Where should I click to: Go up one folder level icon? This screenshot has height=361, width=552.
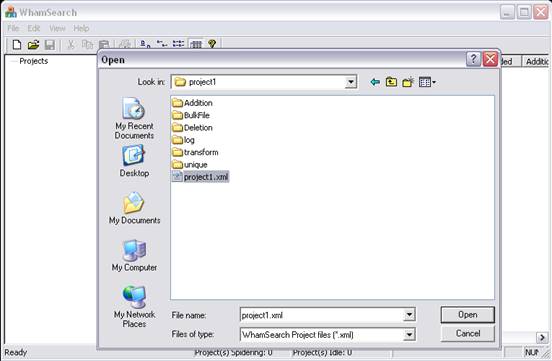[x=391, y=82]
